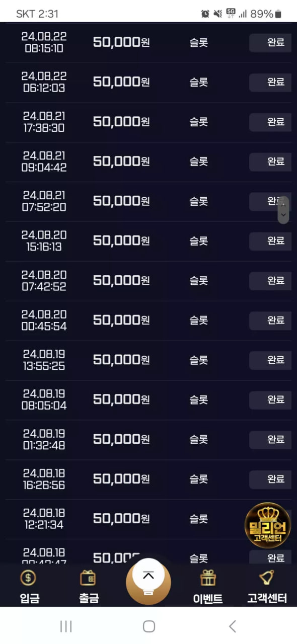Open the 고객센터 bell icon in bottom bar
Screen dimensions: 297x644
(x=266, y=578)
